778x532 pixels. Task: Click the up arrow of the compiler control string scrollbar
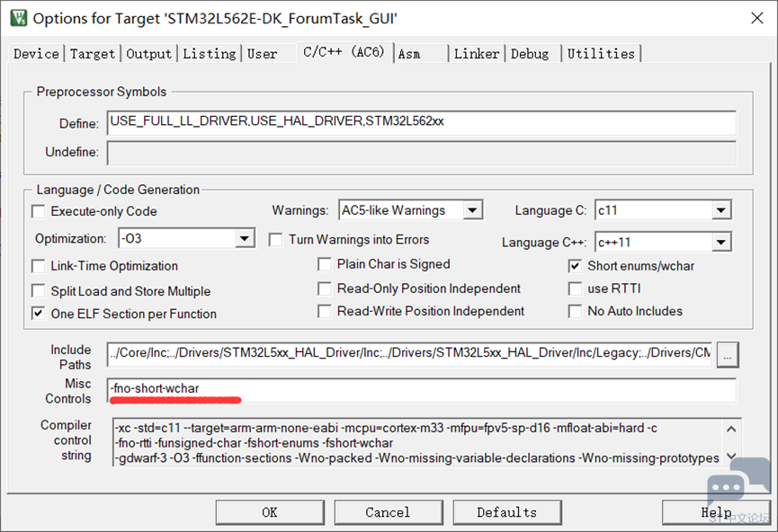pos(731,429)
